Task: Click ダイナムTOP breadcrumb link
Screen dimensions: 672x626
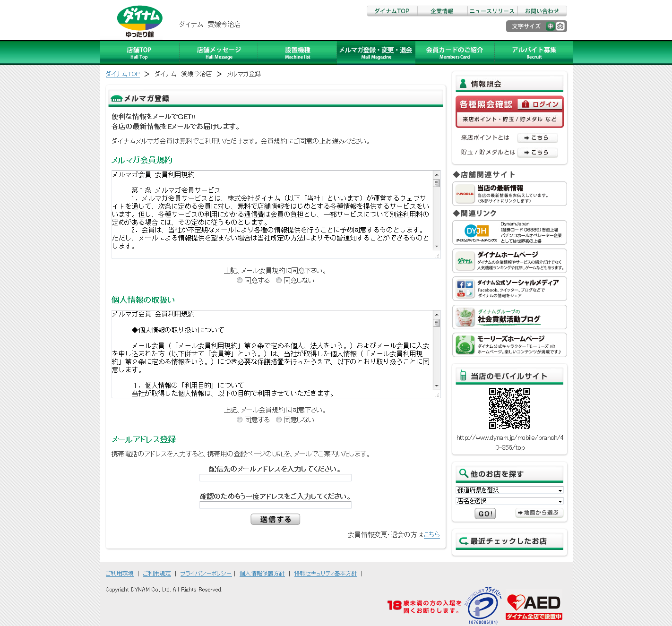Action: 122,74
